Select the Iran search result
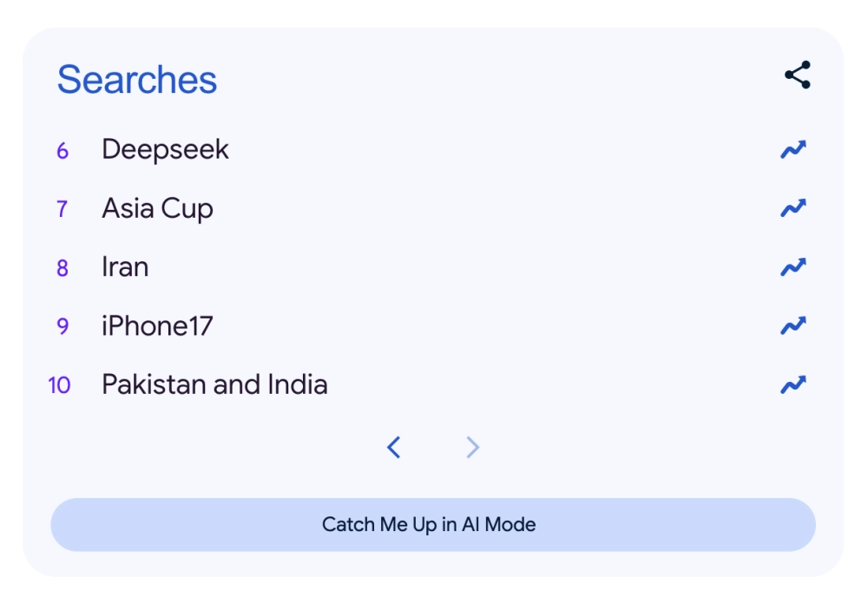 point(125,267)
